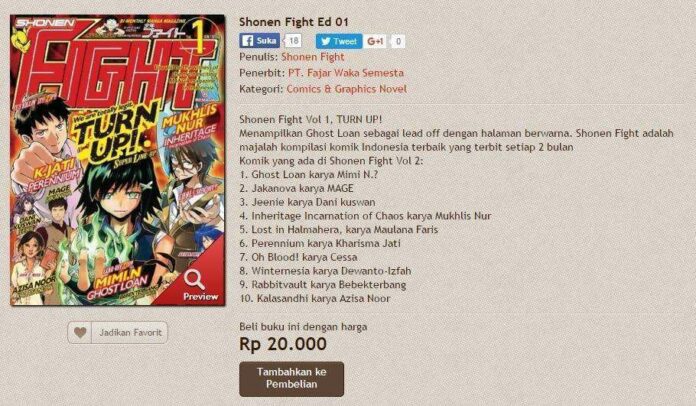
Task: Click the Shonen Fight Ed 01 title
Action: point(294,22)
